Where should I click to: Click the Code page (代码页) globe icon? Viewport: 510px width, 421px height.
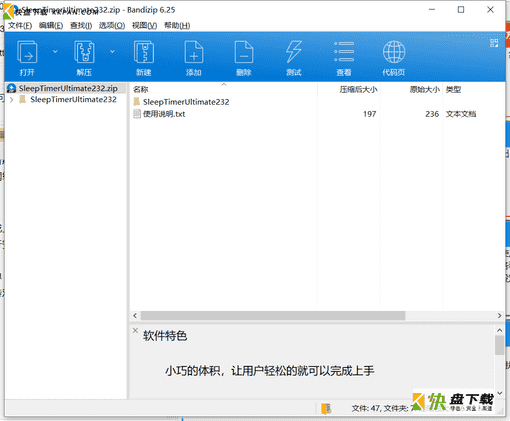[394, 52]
